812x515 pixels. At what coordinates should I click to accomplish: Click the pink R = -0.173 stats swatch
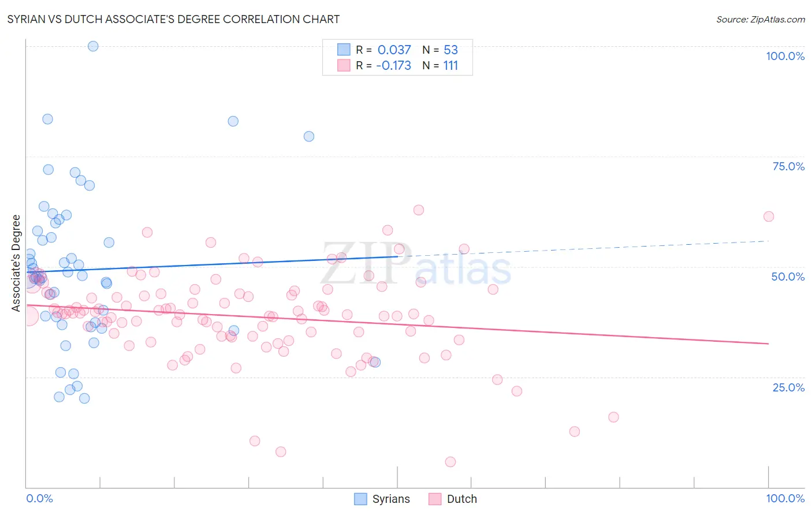pos(344,65)
